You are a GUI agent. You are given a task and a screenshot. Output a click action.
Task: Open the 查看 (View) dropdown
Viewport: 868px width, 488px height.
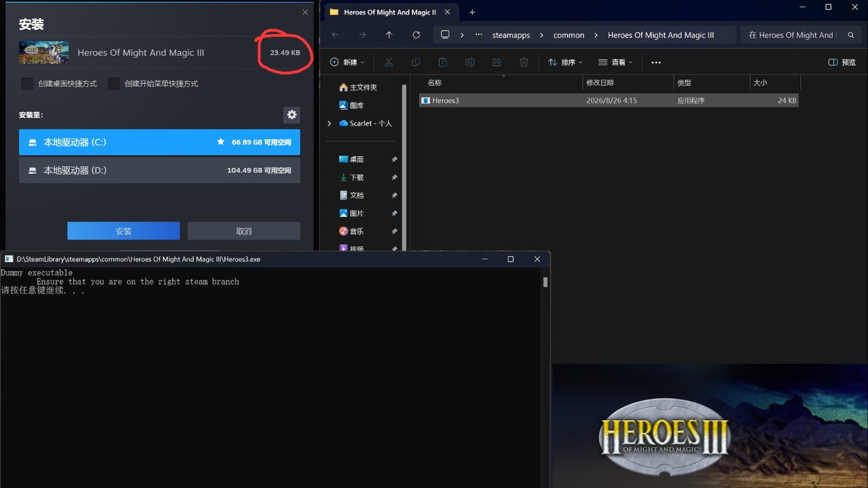[x=615, y=62]
